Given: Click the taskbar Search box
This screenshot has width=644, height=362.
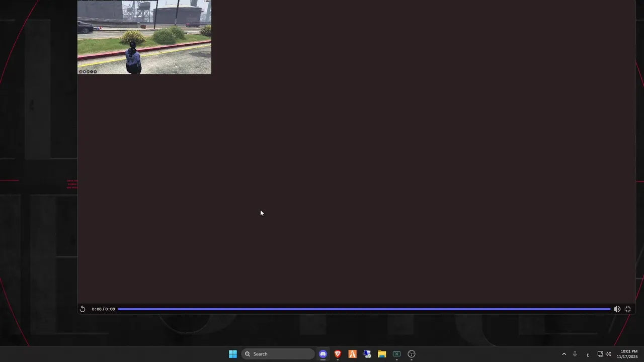Looking at the screenshot, I should 278,354.
